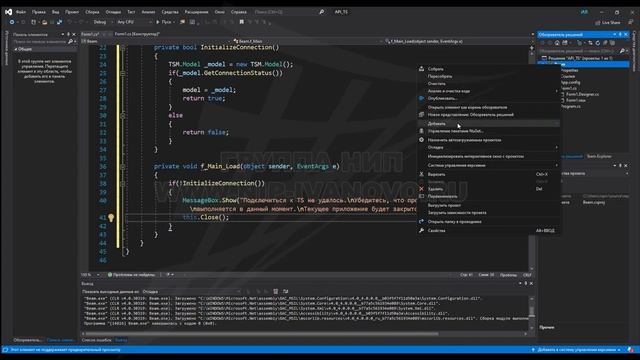
Task: Open the Any CPU platform dropdown
Action: point(134,22)
